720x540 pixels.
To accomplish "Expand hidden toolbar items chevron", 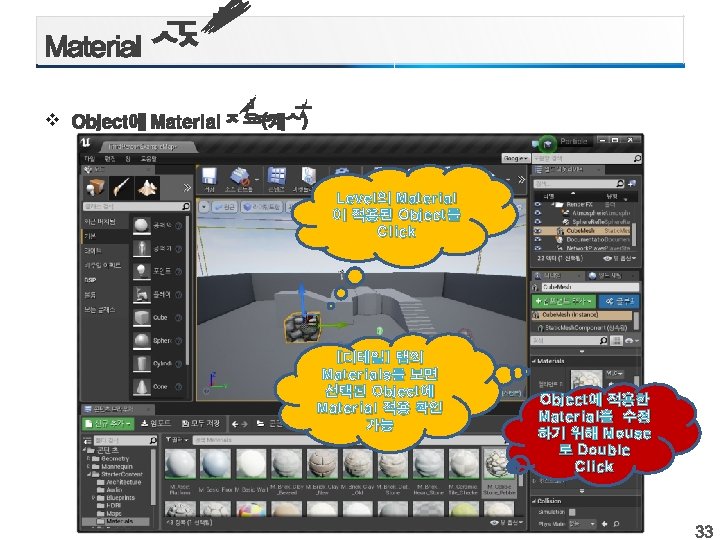I will (521, 180).
